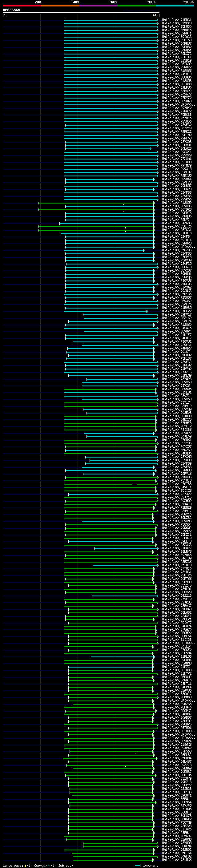
Task: Select hit label UniRef100_B5KUF5
Action: pyautogui.click(x=176, y=30)
